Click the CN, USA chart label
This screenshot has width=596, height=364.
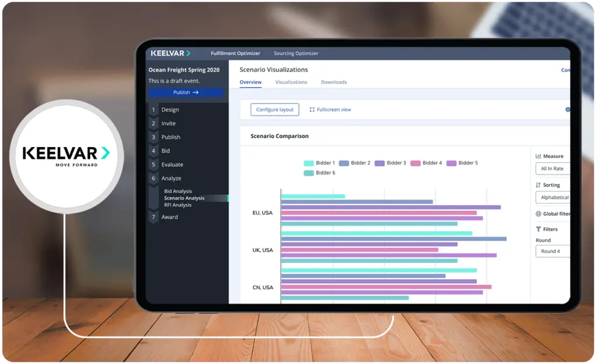click(x=262, y=287)
